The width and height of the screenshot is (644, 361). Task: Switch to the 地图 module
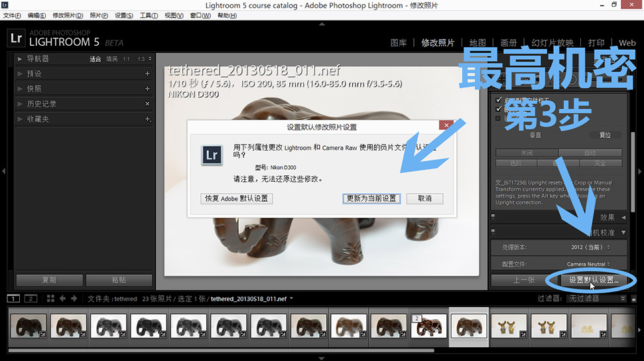coord(478,42)
